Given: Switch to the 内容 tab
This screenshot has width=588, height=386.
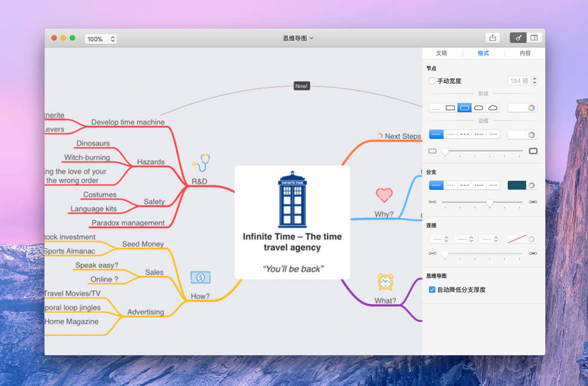Looking at the screenshot, I should click(525, 53).
